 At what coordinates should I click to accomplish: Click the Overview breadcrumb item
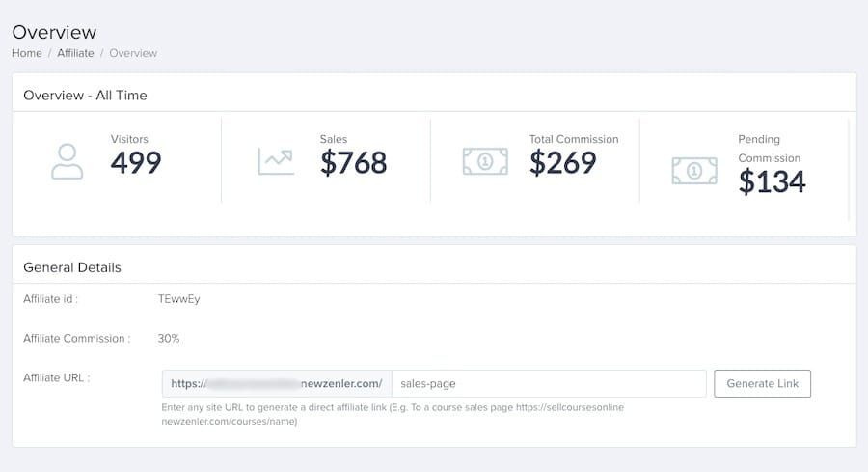[133, 53]
